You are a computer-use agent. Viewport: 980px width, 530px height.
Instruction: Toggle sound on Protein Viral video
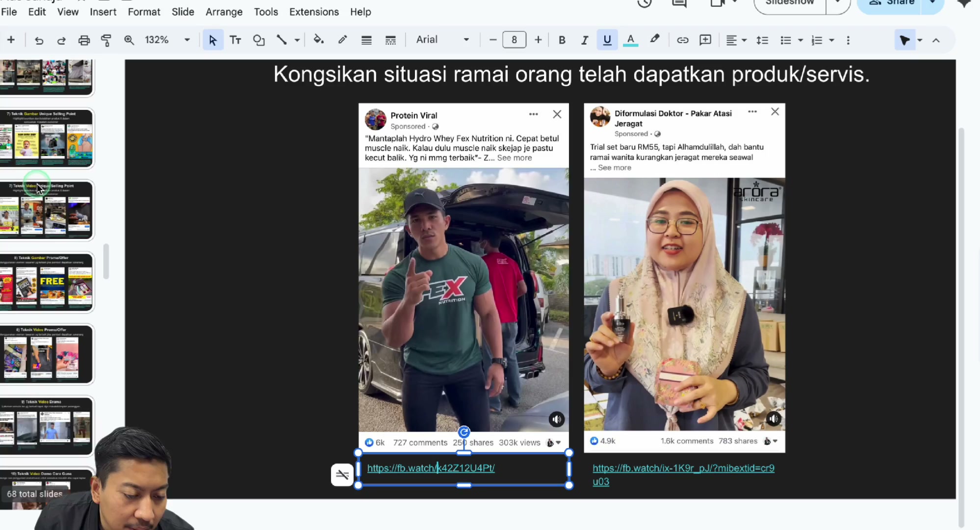click(556, 419)
